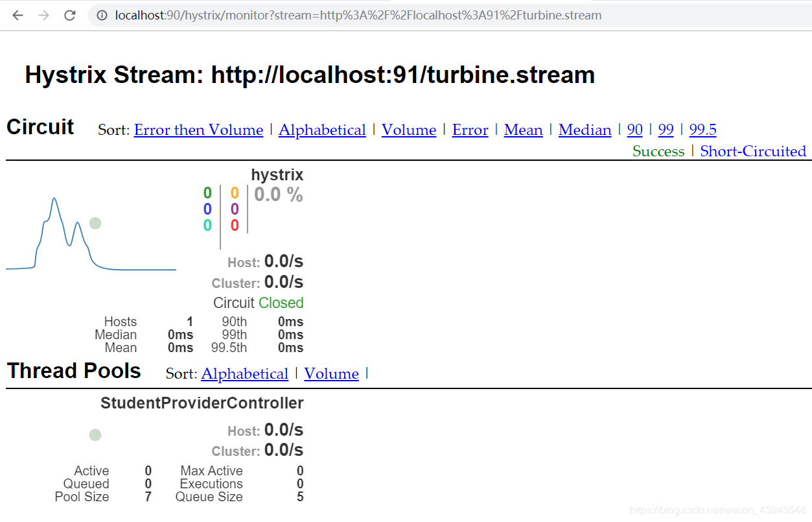Click the Success legend label
Screen dimensions: 812x522
point(658,151)
